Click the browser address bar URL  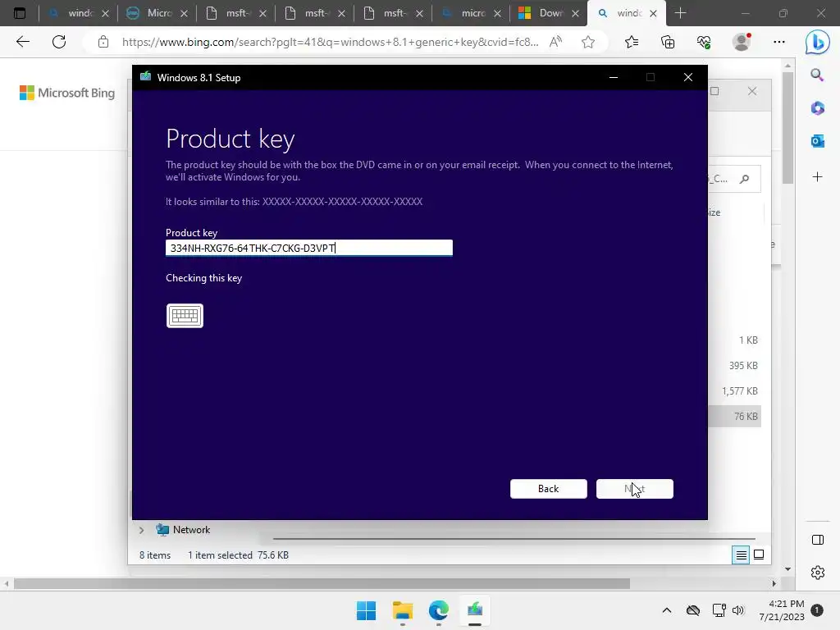(330, 42)
